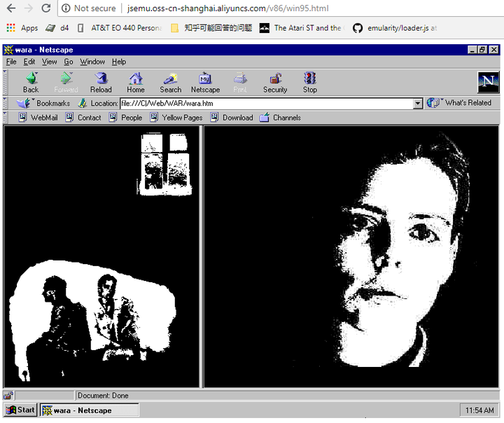Open the Channels toolbar folder

tap(280, 118)
